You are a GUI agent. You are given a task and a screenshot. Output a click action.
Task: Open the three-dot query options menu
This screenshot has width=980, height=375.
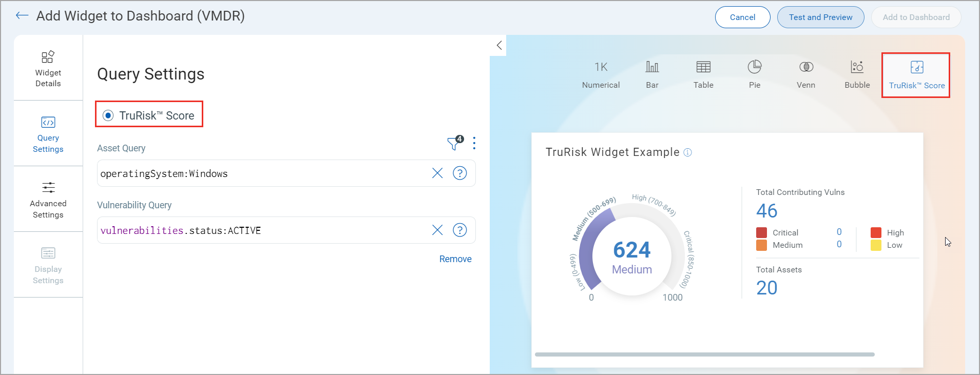pos(474,143)
